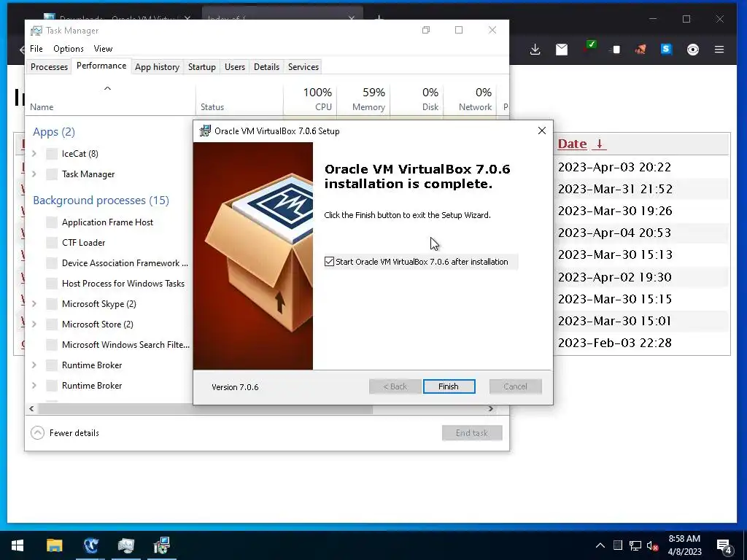Click the muted volume icon in system tray
Screen dimensions: 747x560
[653, 545]
